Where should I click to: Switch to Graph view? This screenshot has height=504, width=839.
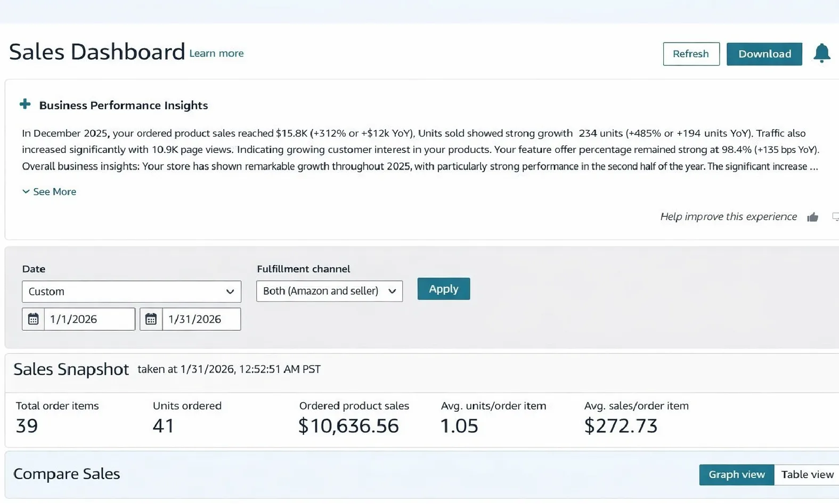[736, 474]
